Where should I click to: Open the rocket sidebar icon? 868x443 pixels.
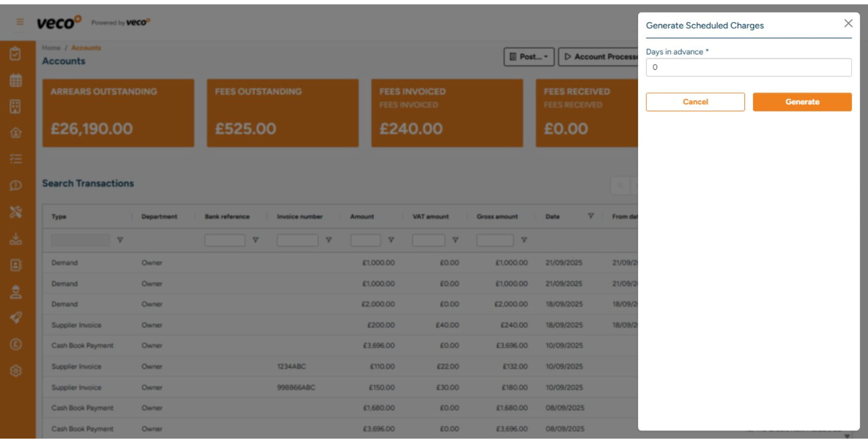[x=16, y=317]
